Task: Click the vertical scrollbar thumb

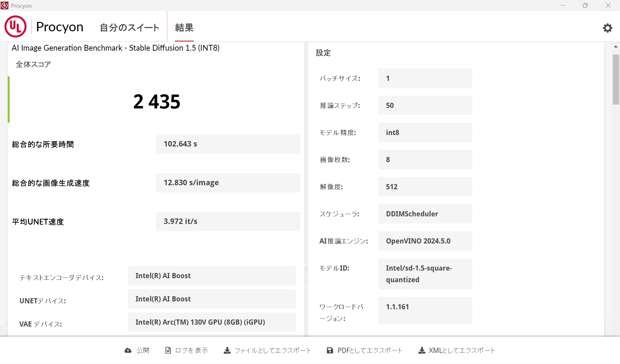Action: [x=616, y=79]
